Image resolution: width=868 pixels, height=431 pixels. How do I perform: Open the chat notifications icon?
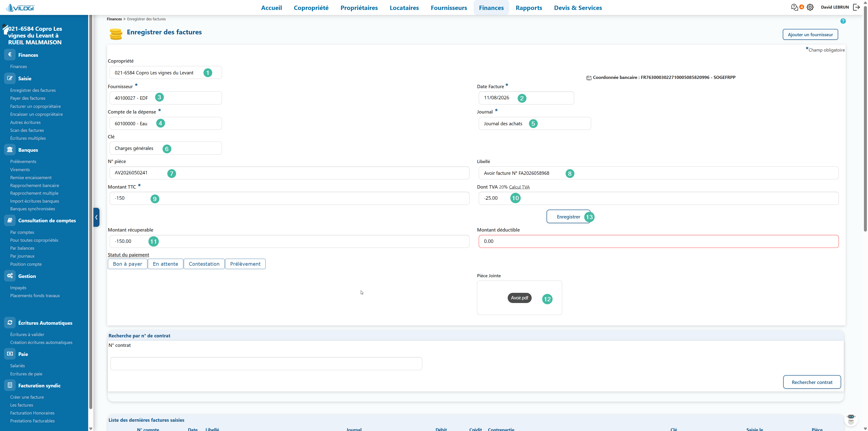coord(795,7)
